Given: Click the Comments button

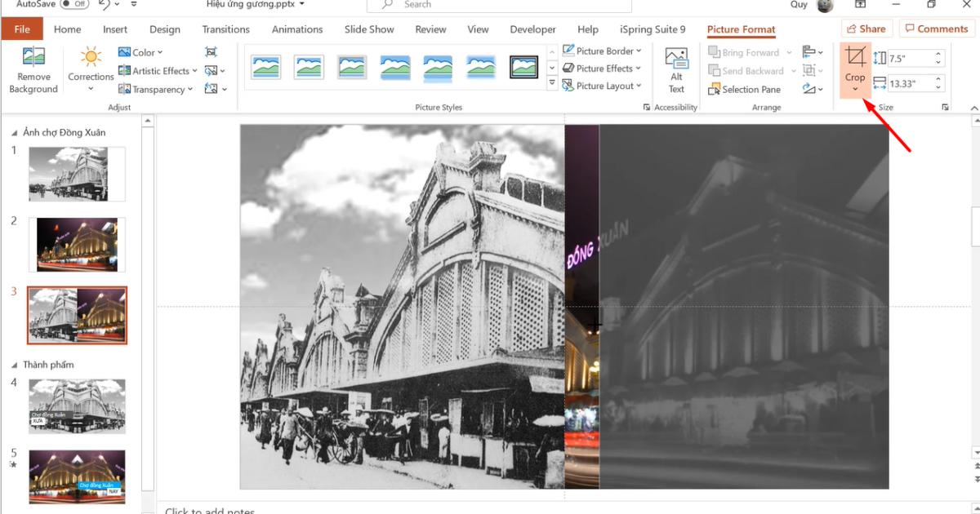Looking at the screenshot, I should [936, 28].
